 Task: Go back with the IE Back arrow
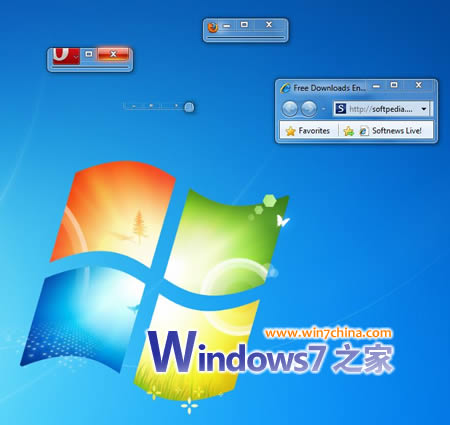coord(289,109)
